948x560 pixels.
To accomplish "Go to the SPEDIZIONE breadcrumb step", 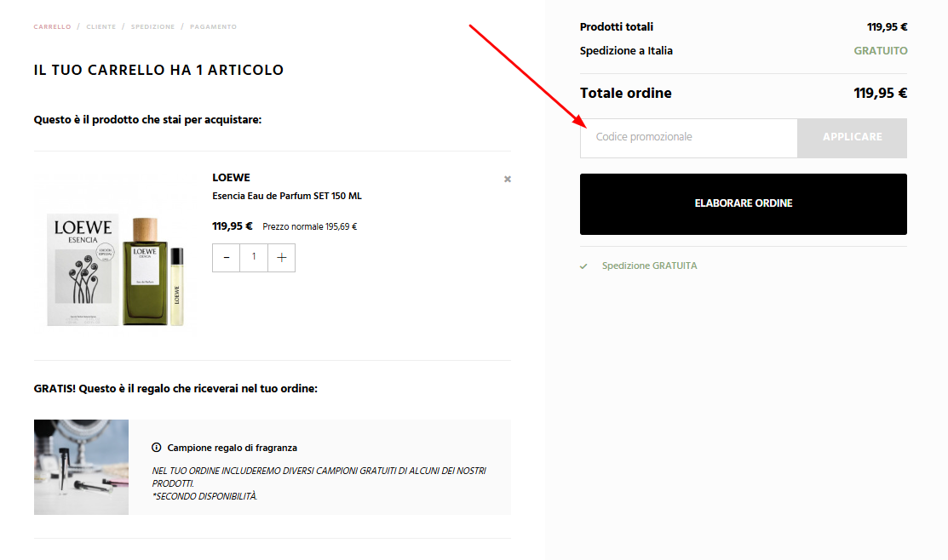I will (152, 26).
